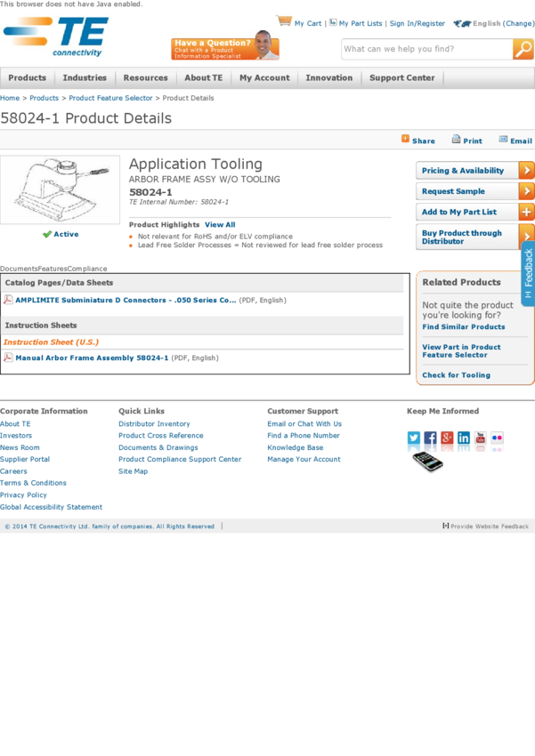Click the Sign In/Register link
Screen dimensions: 535x756
click(417, 23)
